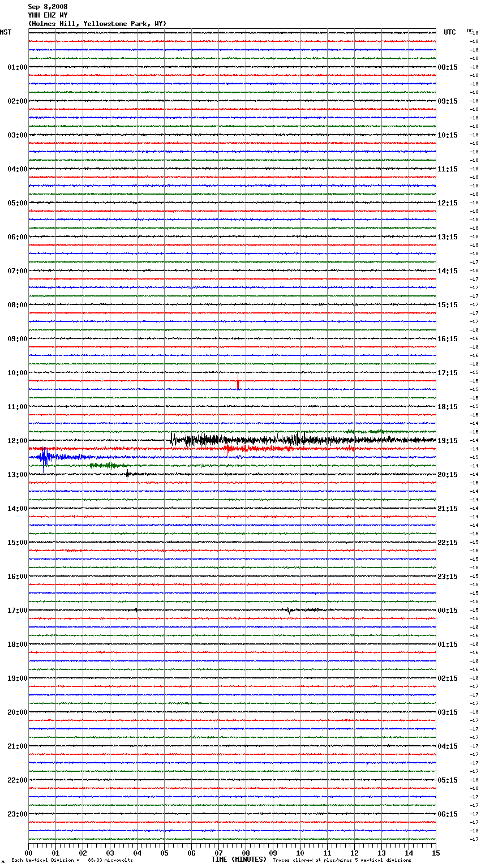Click the Holmes Hill, Yellowstone Park label
The width and height of the screenshot is (481, 868).
(x=97, y=24)
